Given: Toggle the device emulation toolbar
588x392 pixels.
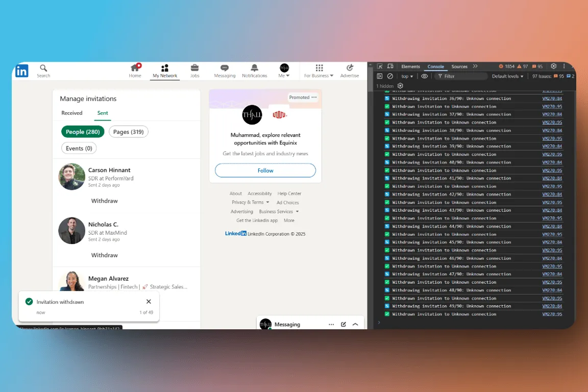Looking at the screenshot, I should [x=389, y=66].
